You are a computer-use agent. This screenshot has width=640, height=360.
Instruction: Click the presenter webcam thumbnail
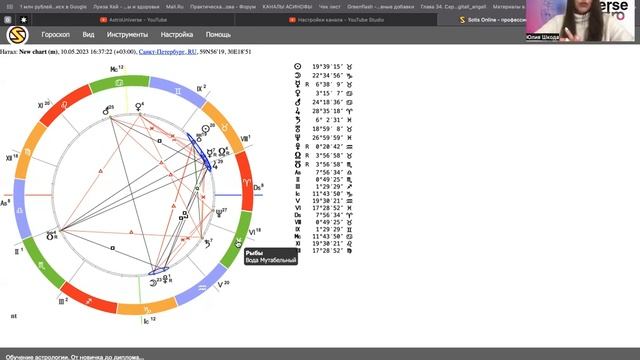point(580,20)
